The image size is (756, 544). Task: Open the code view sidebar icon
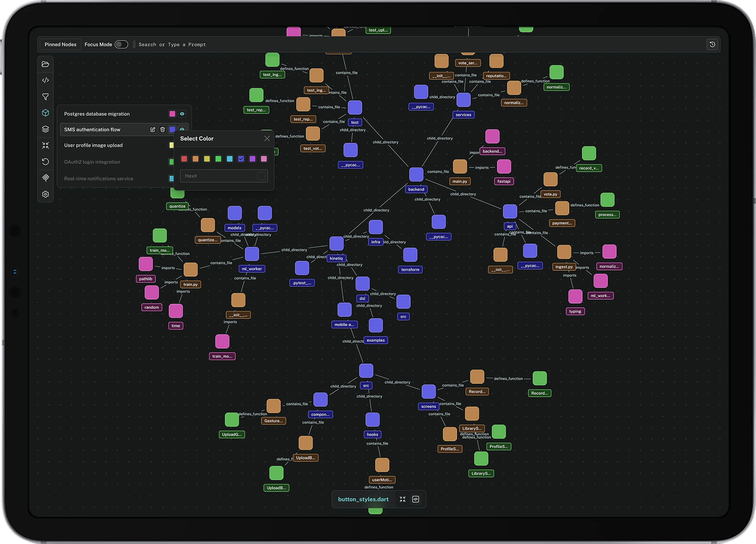[x=45, y=80]
